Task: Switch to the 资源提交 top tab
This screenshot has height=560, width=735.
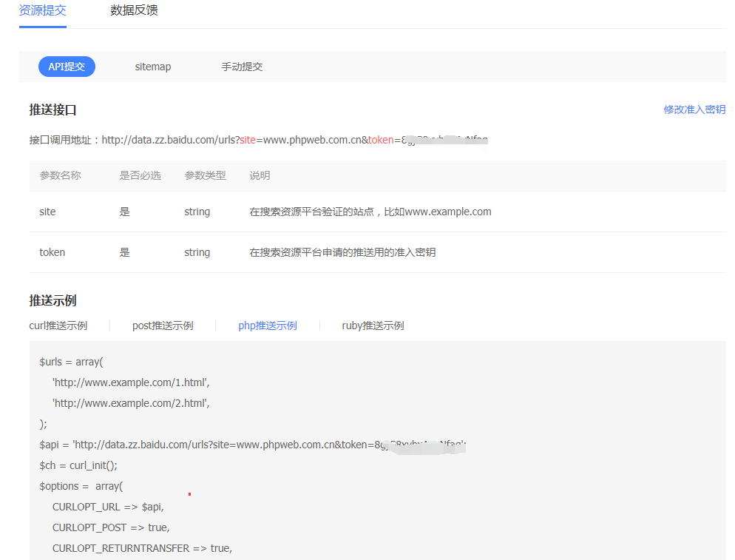Action: pos(42,11)
